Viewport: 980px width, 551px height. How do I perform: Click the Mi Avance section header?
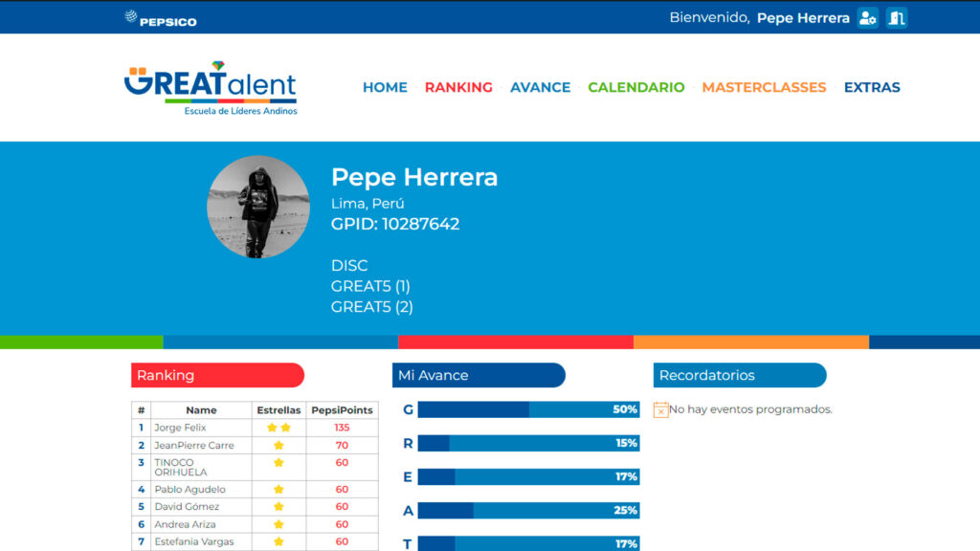[479, 375]
